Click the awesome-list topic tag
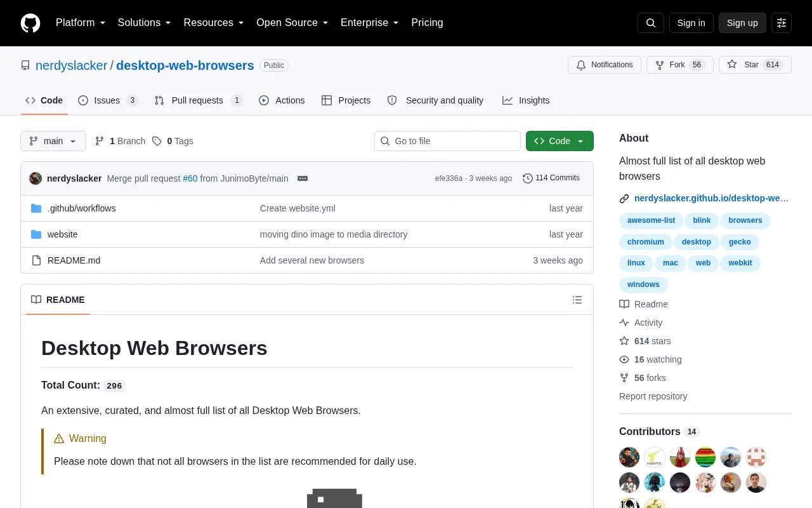This screenshot has height=508, width=812. 651,220
